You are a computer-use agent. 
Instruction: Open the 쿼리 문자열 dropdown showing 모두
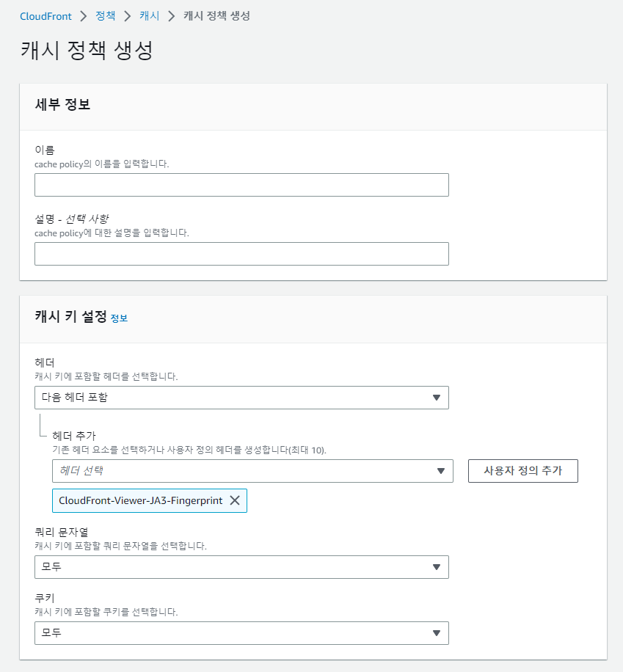[242, 567]
